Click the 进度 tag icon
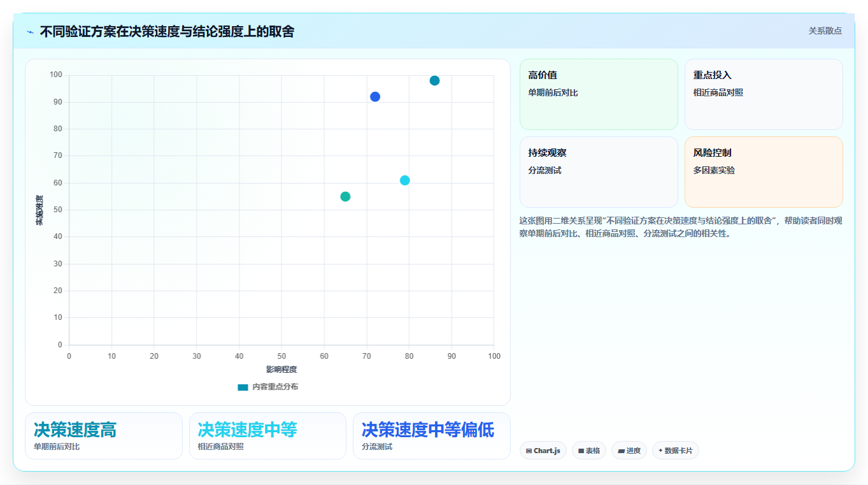 [621, 451]
